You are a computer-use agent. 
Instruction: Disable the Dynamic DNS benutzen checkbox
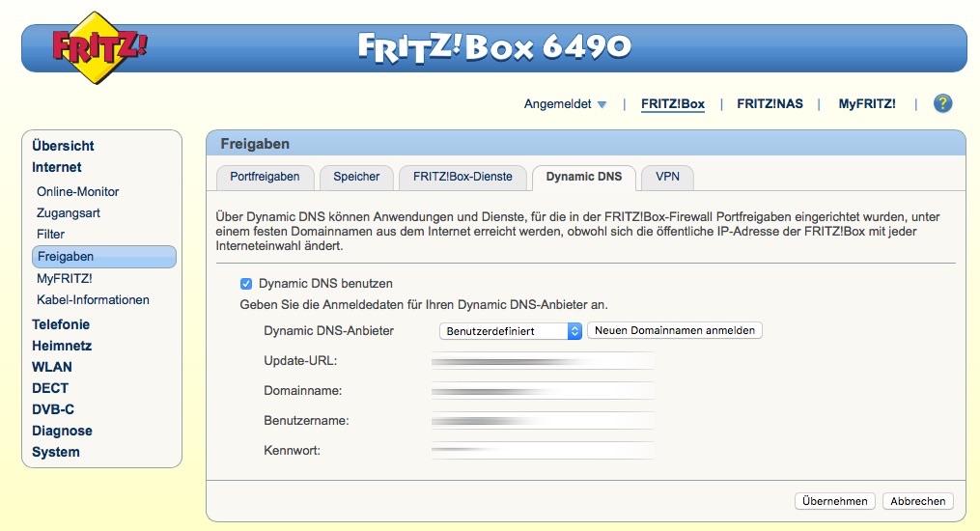246,284
